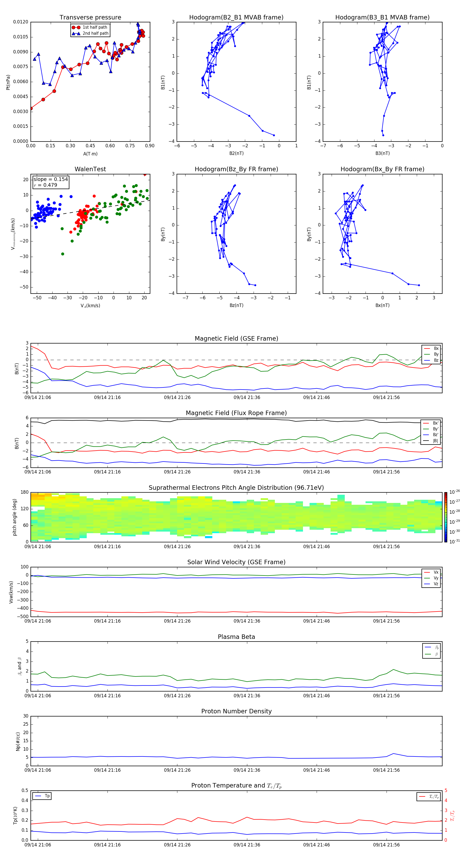This screenshot has width=473, height=868.
Task: Click the 'Hodogram(B3_B1 MVAB frame)' title
Action: click(382, 18)
